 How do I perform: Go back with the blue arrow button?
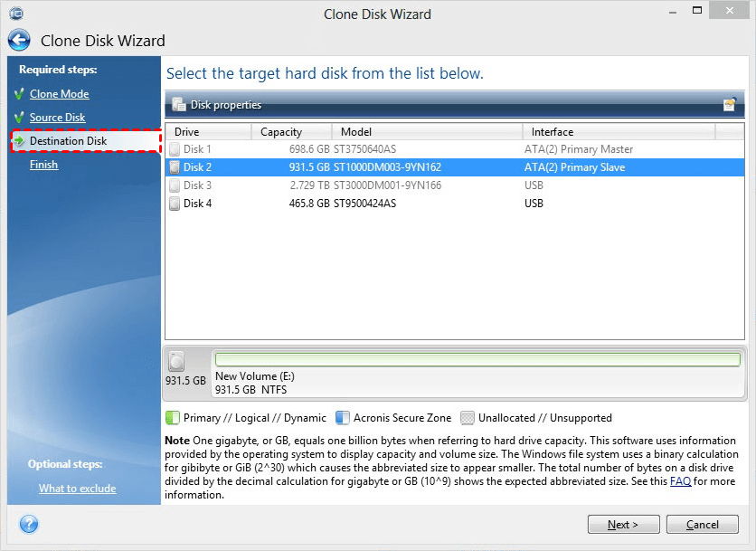point(19,40)
